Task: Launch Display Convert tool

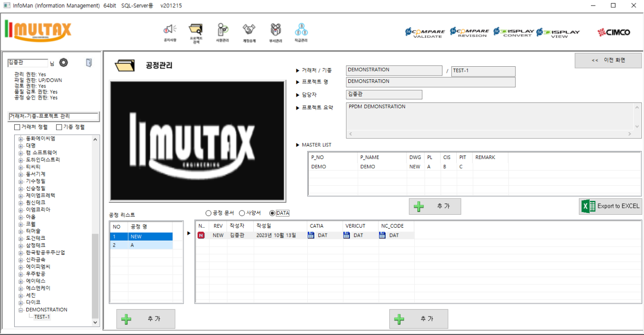Action: 513,32
